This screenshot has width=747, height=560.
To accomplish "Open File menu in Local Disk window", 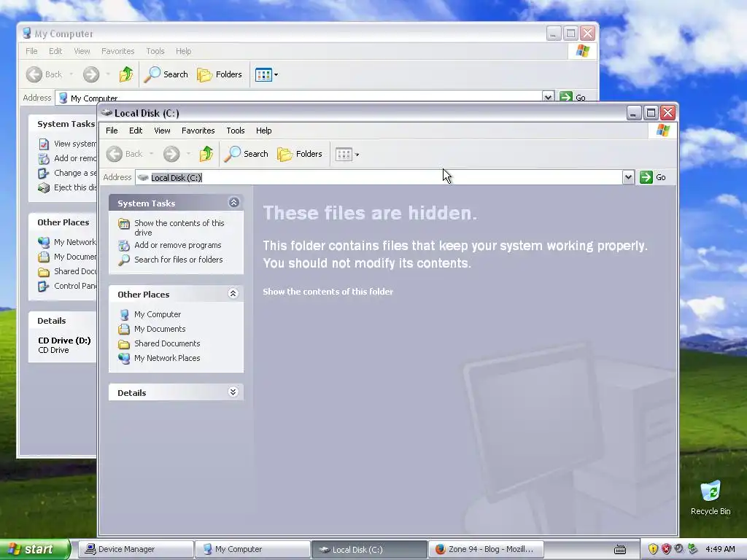I will [112, 131].
